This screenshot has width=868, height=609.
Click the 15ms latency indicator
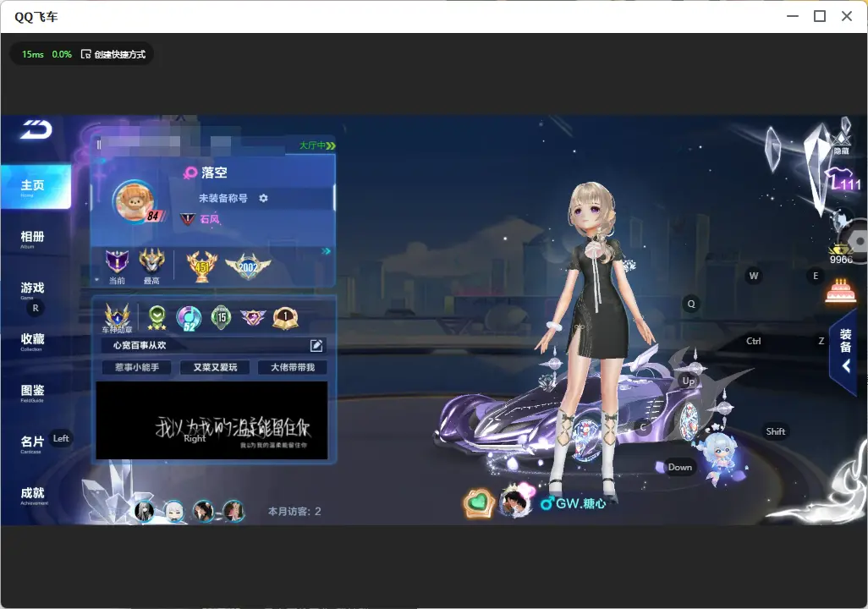(x=33, y=54)
